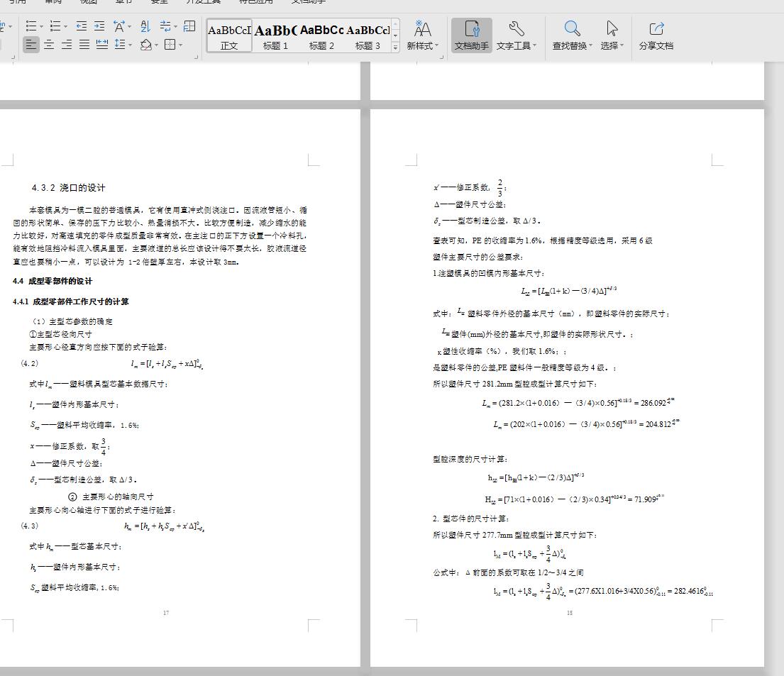Apply the 标题 1 style
The width and height of the screenshot is (784, 676).
click(x=275, y=35)
